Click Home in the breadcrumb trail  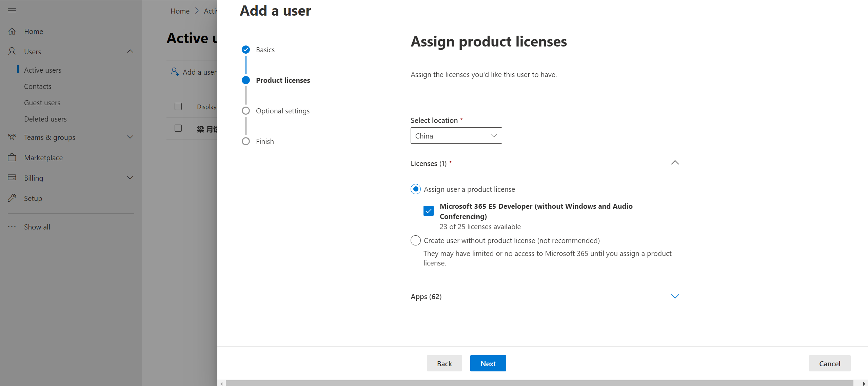(x=180, y=11)
